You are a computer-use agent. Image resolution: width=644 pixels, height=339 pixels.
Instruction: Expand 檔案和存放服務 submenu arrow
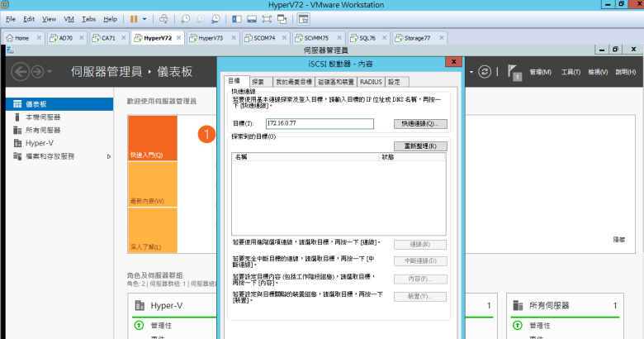pos(109,156)
